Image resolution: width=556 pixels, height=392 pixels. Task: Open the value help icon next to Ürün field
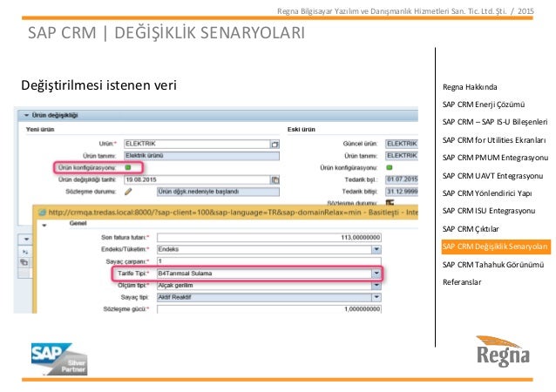click(275, 145)
